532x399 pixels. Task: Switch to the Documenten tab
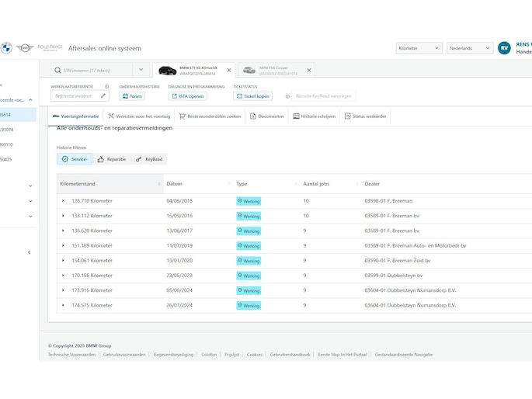click(x=266, y=116)
